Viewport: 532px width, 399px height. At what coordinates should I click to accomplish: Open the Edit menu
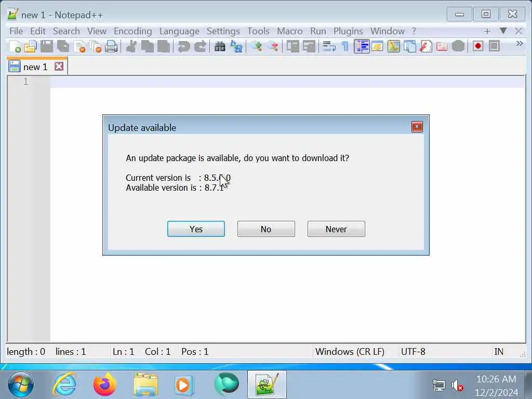37,31
